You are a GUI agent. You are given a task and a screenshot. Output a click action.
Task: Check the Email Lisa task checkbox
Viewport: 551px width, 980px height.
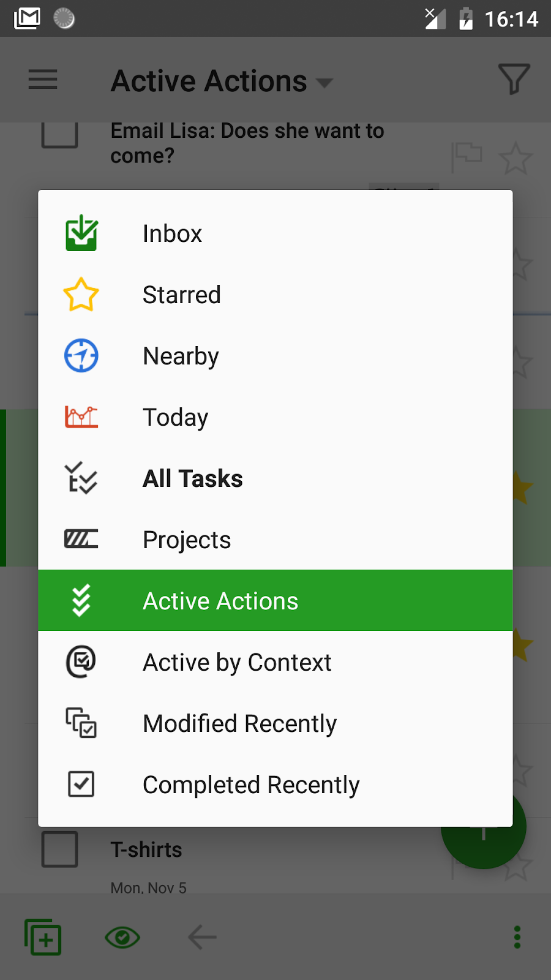tap(59, 134)
